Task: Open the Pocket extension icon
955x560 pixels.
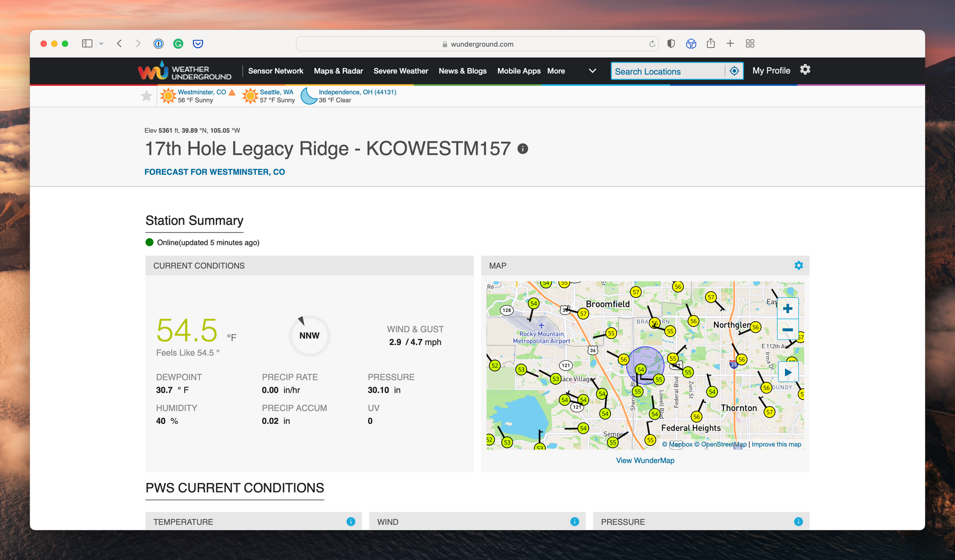Action: tap(198, 43)
